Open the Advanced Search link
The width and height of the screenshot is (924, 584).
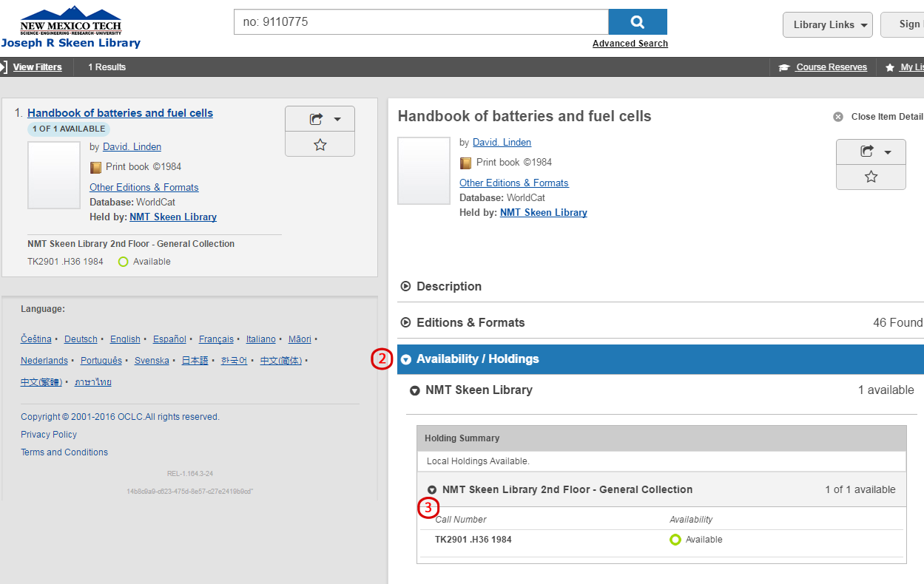(x=630, y=44)
